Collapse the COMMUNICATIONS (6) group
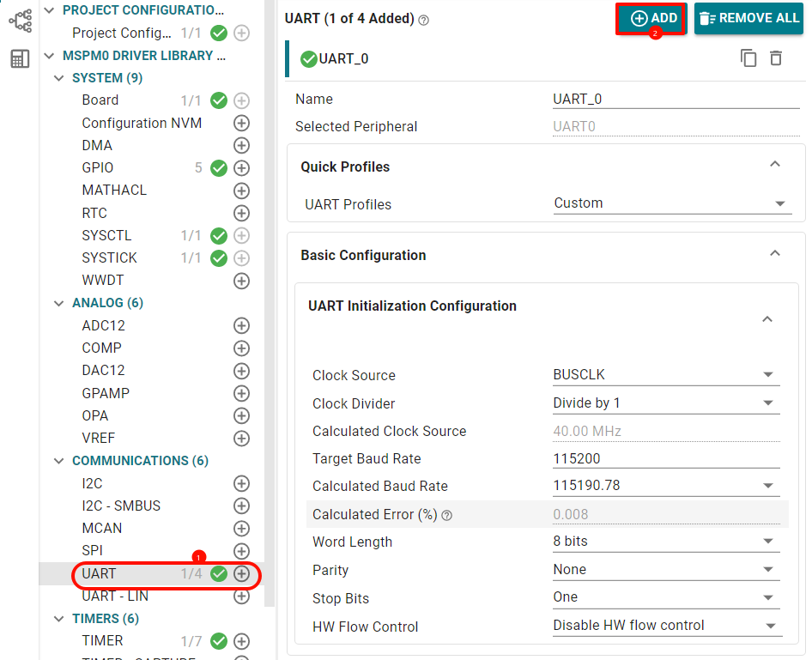The width and height of the screenshot is (812, 660). 59,461
